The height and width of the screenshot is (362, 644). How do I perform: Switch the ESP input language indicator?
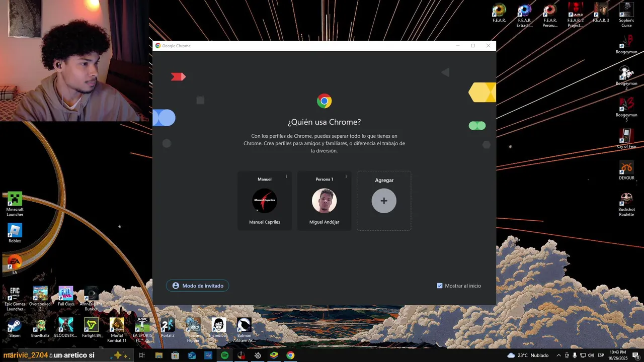[x=601, y=355]
